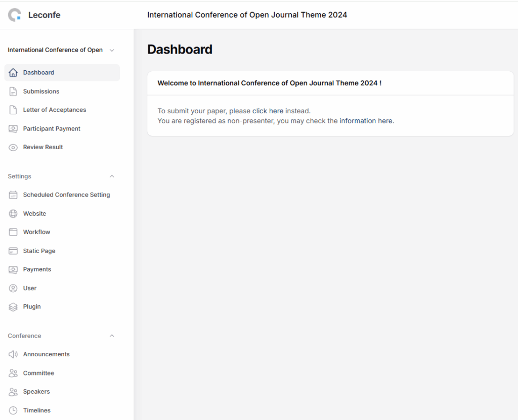518x420 pixels.
Task: Click the Website globe icon
Action: click(13, 214)
